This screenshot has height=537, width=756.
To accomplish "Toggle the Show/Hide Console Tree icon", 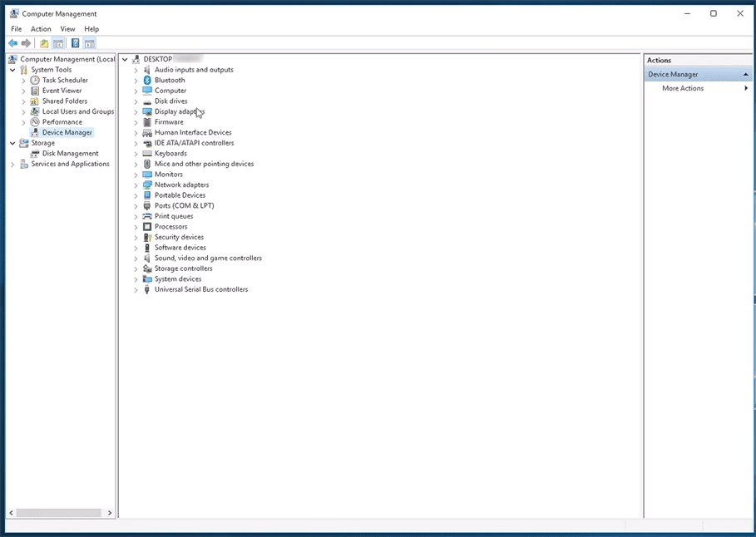I will point(58,43).
